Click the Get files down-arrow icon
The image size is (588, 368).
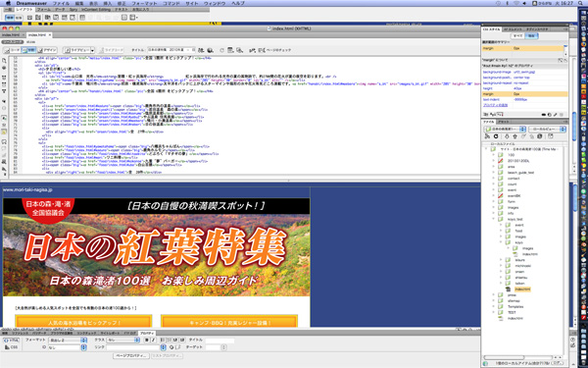[x=507, y=136]
